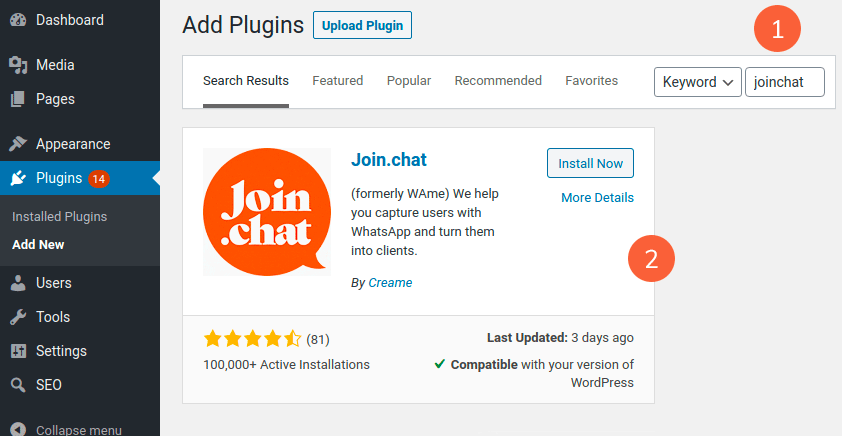This screenshot has width=842, height=436.
Task: Click Install Now for Join.chat
Action: point(590,163)
